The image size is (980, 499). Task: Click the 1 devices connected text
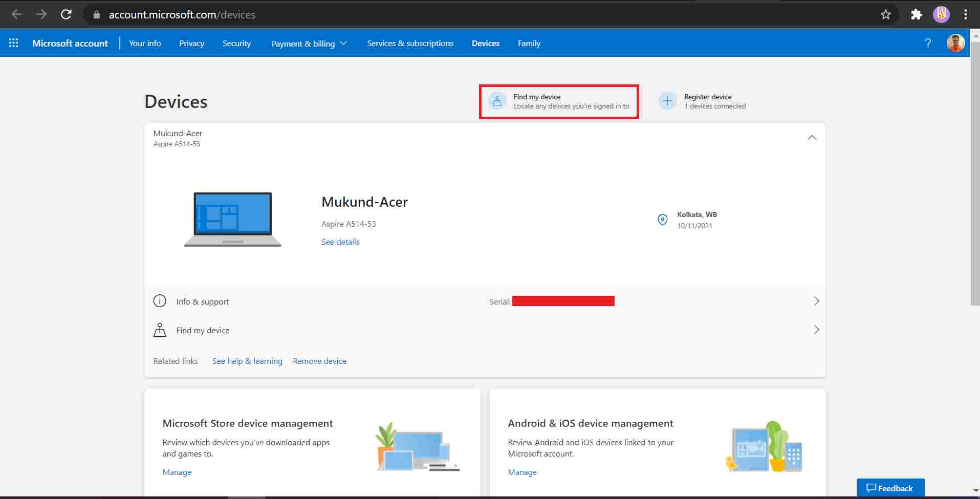[x=715, y=106]
